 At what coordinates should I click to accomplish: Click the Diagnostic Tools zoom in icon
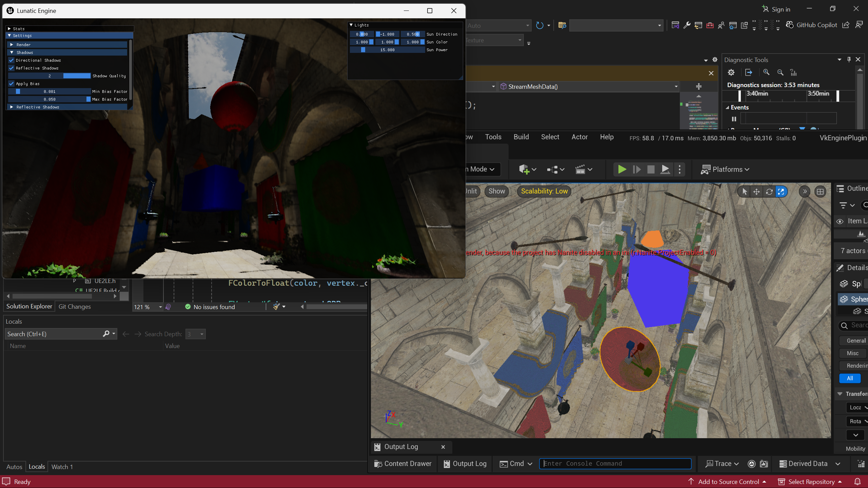(x=766, y=72)
